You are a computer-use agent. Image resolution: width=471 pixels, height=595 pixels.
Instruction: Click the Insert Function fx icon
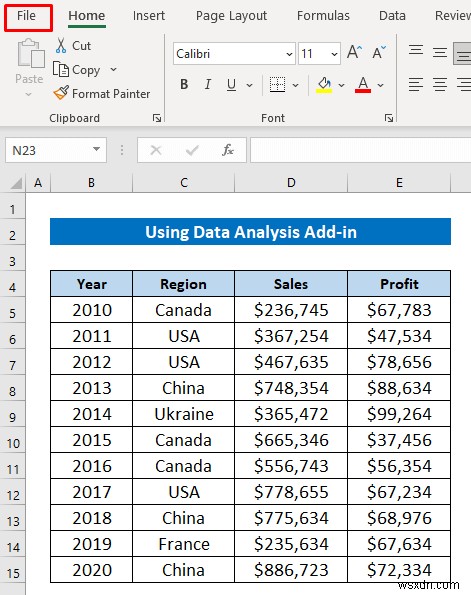tap(228, 150)
